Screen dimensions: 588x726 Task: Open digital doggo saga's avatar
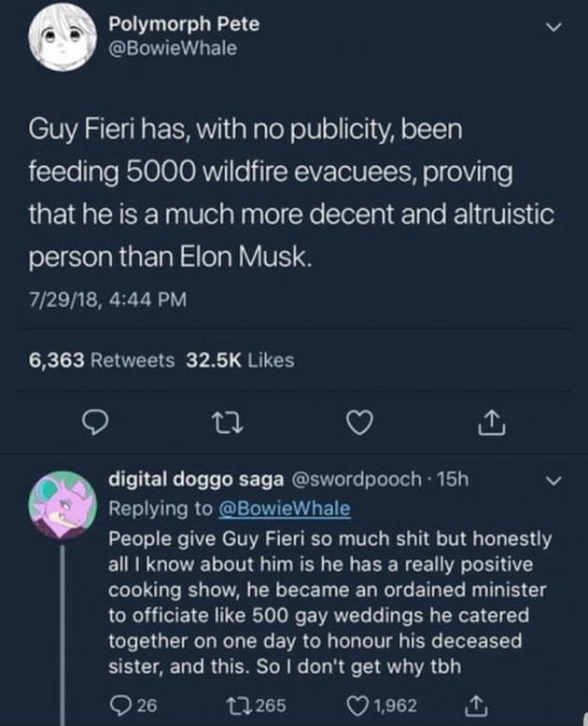(x=60, y=505)
